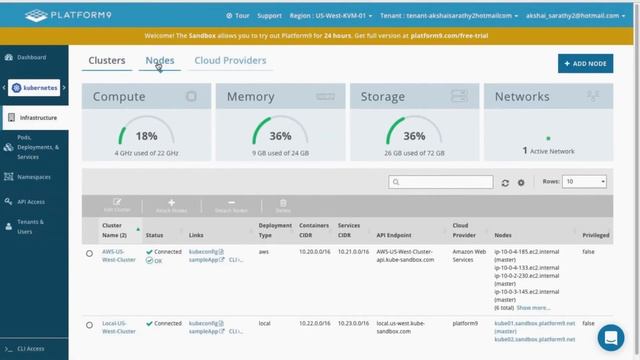Image resolution: width=640 pixels, height=360 pixels.
Task: Click the Compute 18% usage gauge
Action: click(x=146, y=131)
